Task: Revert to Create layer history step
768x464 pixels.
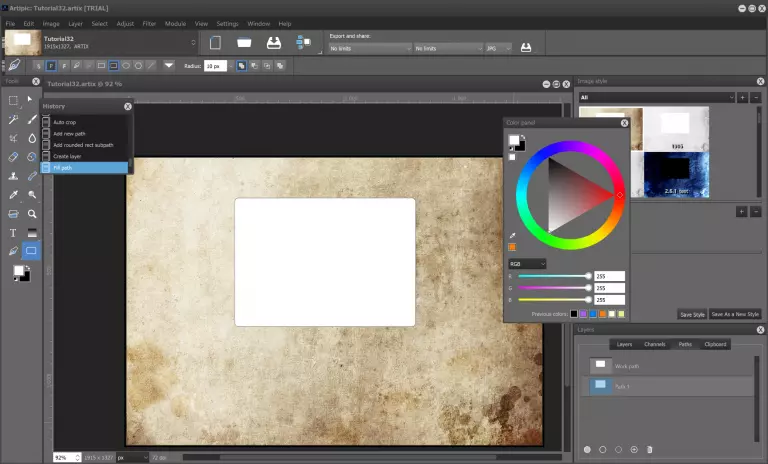Action: pyautogui.click(x=68, y=156)
